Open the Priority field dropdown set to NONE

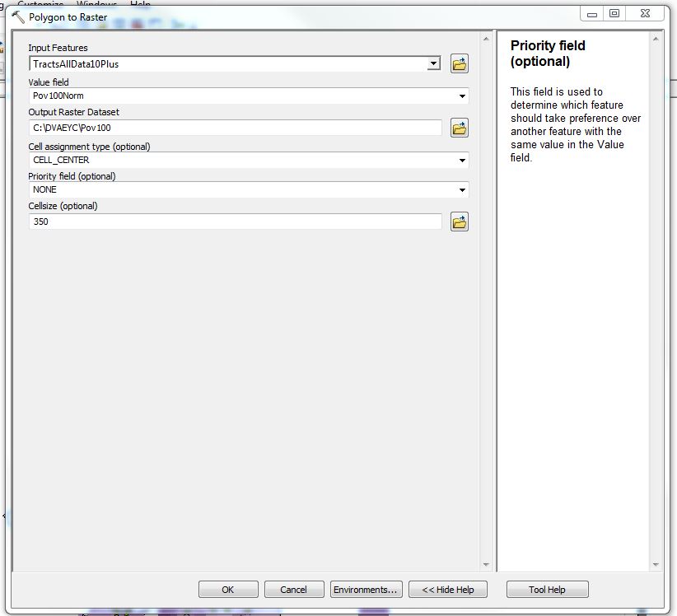pos(462,190)
